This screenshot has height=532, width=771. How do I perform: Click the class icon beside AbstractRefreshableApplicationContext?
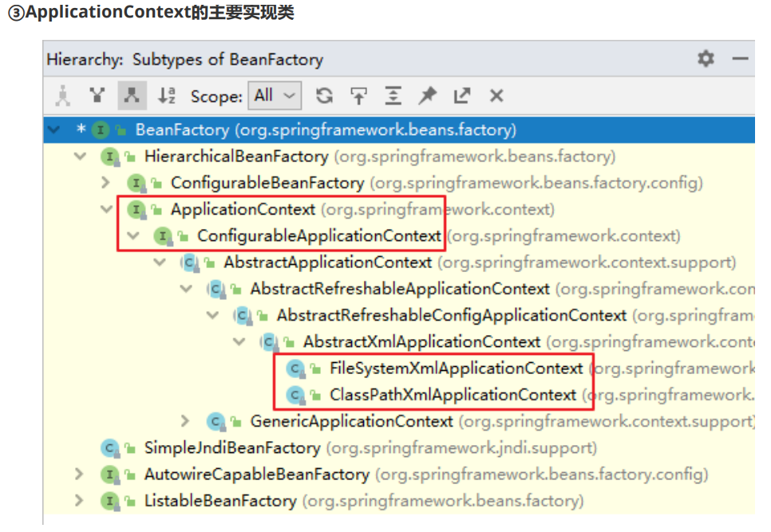(x=215, y=290)
